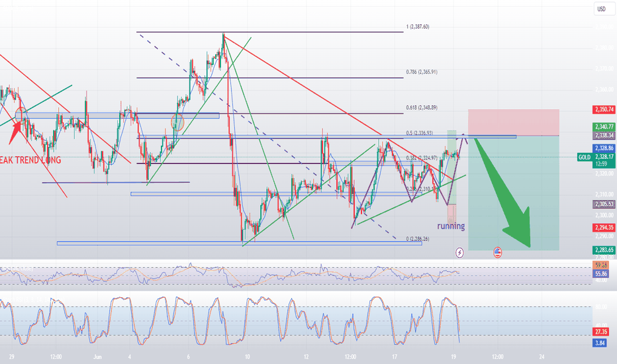
Task: Click the 19 date label on time axis
Action: coord(453,357)
